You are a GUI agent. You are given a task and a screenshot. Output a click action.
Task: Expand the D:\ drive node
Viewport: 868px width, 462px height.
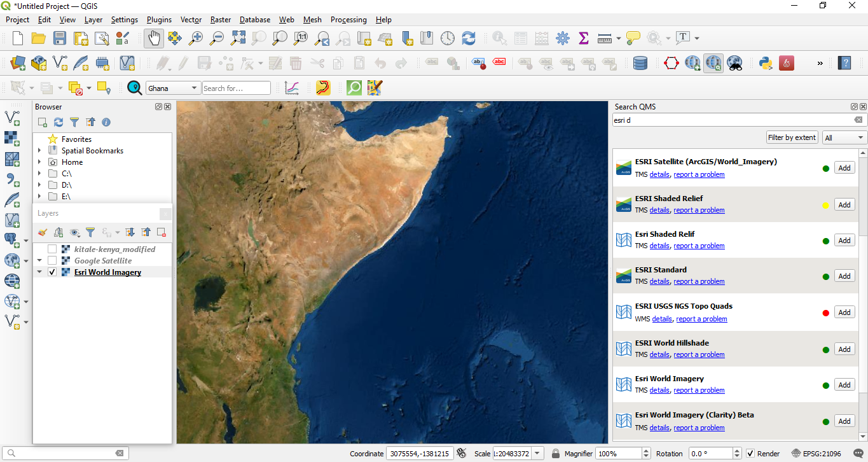(x=39, y=185)
